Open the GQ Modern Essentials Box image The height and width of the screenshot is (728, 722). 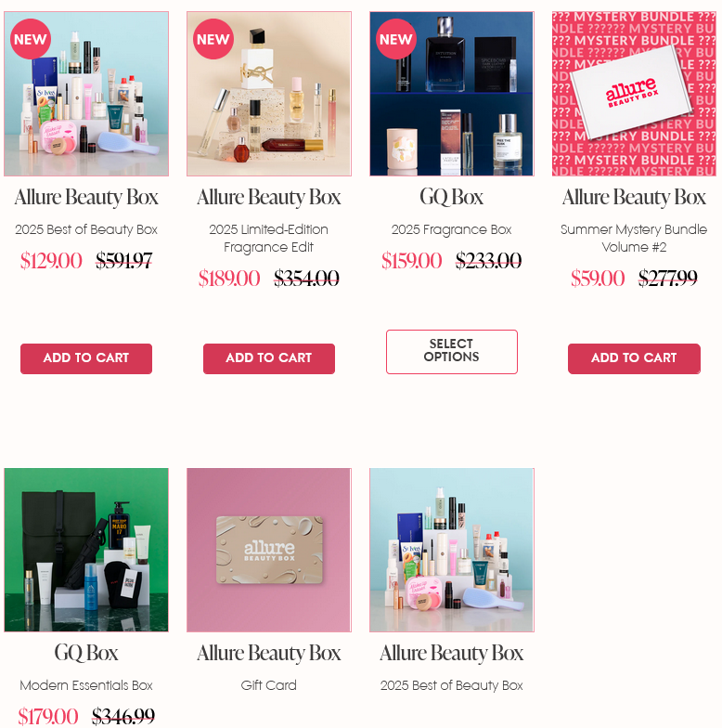[86, 550]
